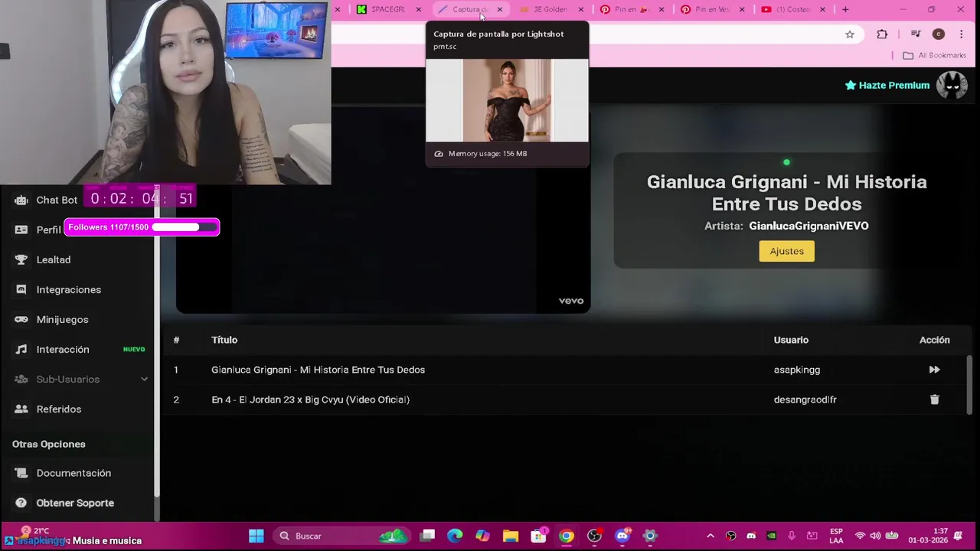Click the weather 21°C widget
Screen dimensions: 980x551
tap(35, 531)
